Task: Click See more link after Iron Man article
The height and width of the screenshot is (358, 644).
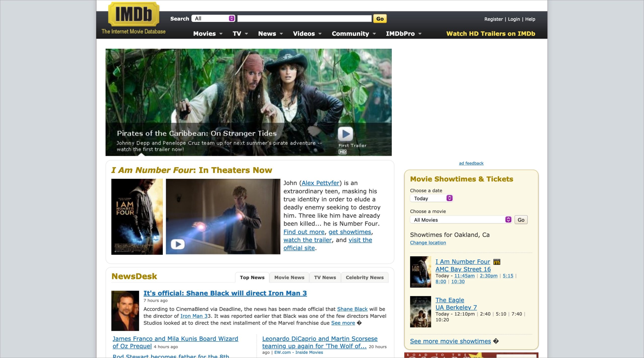Action: coord(343,323)
